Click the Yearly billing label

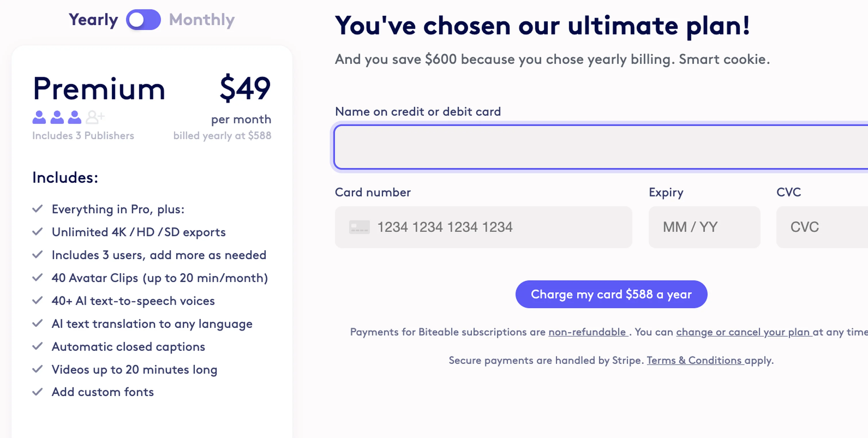(x=93, y=20)
